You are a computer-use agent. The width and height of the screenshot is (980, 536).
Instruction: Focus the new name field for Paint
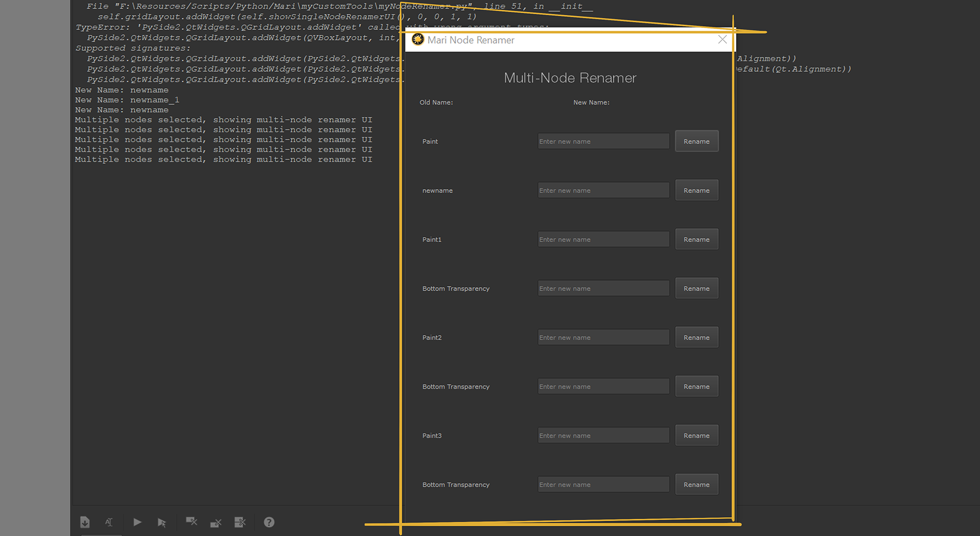pos(603,141)
